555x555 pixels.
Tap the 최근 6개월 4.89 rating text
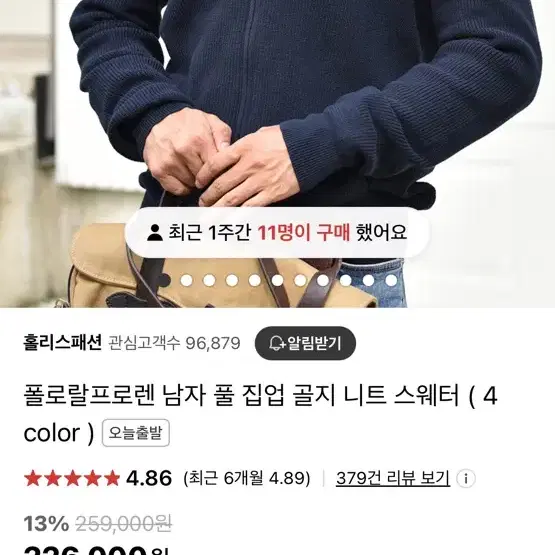(247, 479)
